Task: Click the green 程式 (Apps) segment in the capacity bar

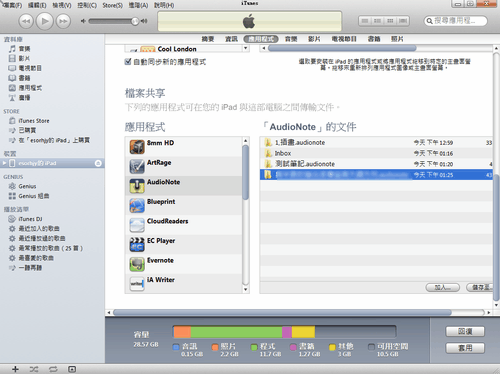Action: tap(236, 332)
